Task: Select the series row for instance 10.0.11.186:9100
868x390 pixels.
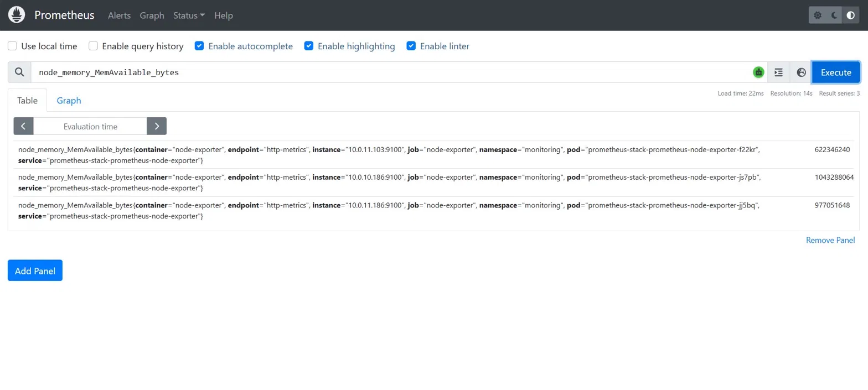Action: [433, 210]
